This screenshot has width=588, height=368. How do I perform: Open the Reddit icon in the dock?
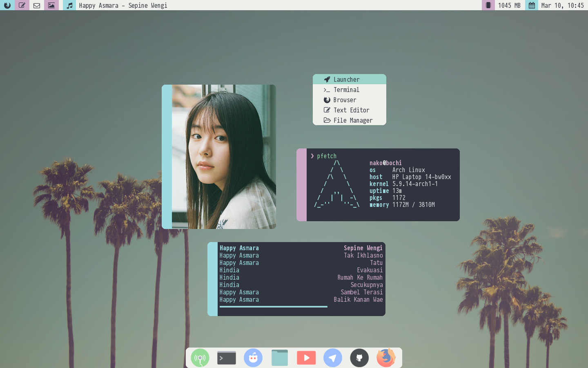[x=253, y=358]
